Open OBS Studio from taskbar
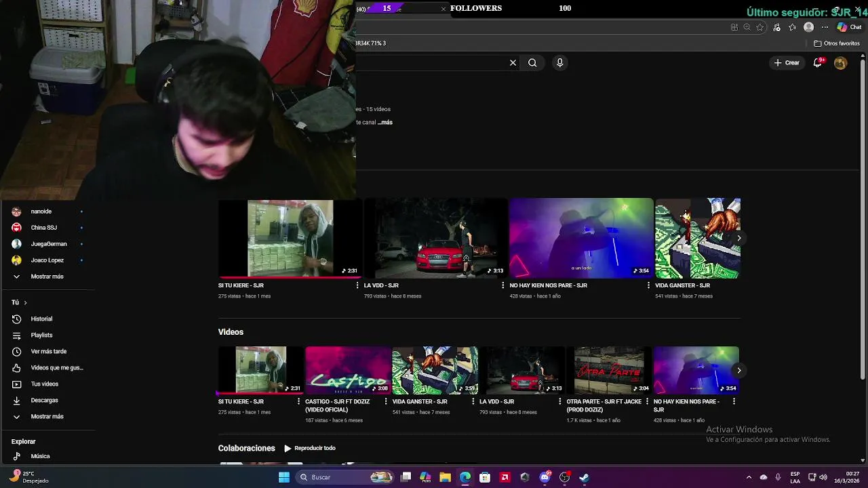 (x=564, y=477)
